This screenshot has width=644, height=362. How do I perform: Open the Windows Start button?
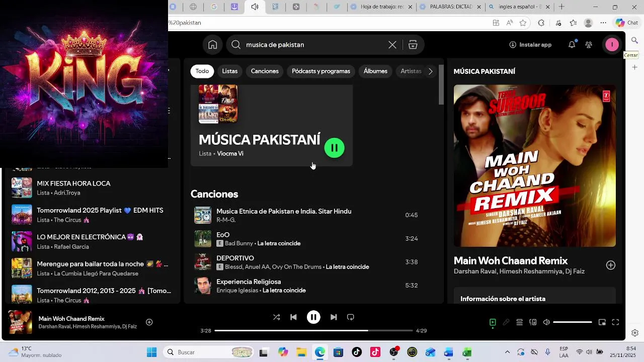click(151, 352)
